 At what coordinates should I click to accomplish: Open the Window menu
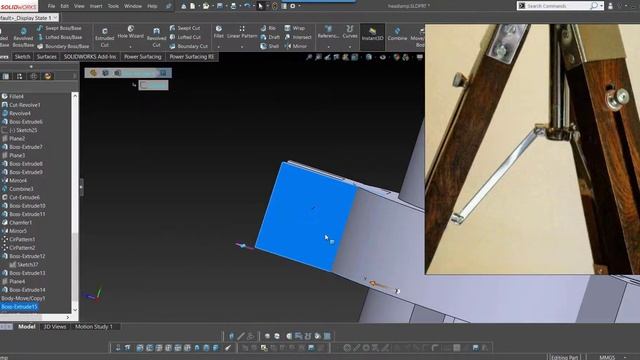point(133,6)
